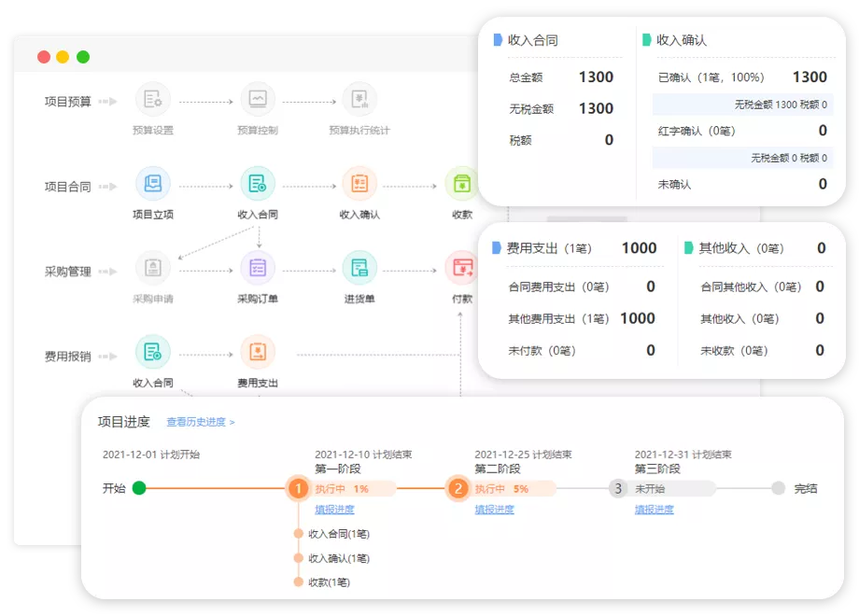The image size is (859, 616).
Task: Open the 预算控制 icon
Action: click(x=257, y=99)
